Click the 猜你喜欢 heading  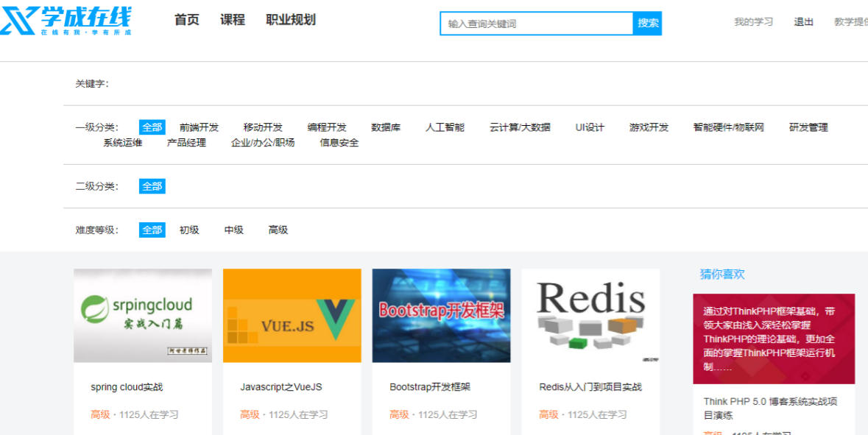(x=722, y=274)
